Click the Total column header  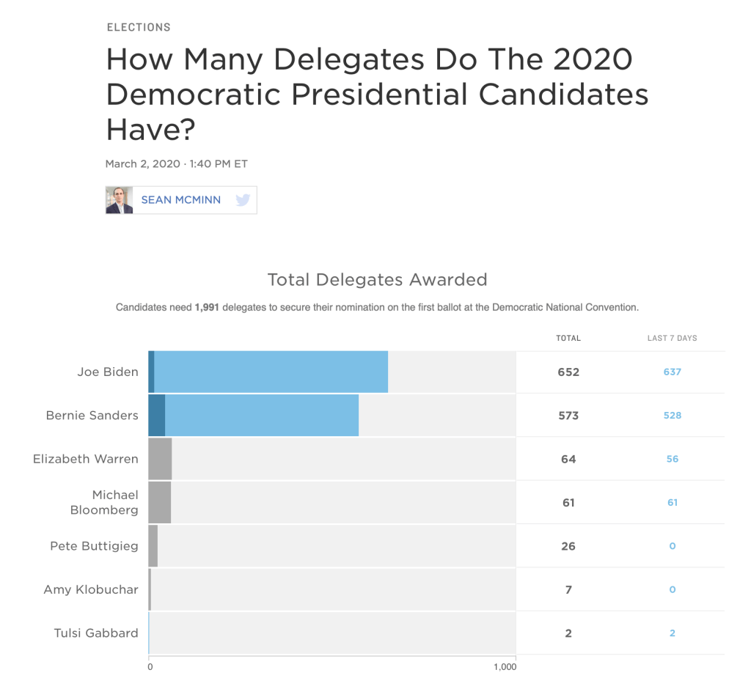pos(568,339)
